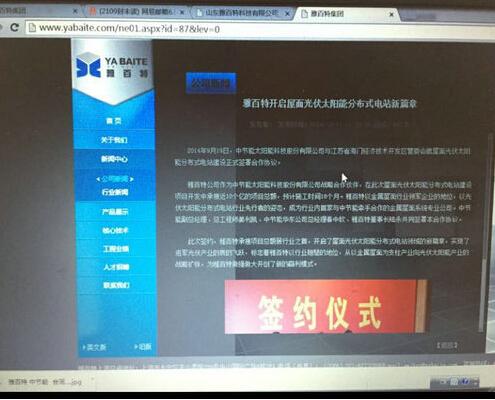Viewport: 495px width, 400px height.
Task: Click the 【返回】 link below the article
Action: click(447, 346)
